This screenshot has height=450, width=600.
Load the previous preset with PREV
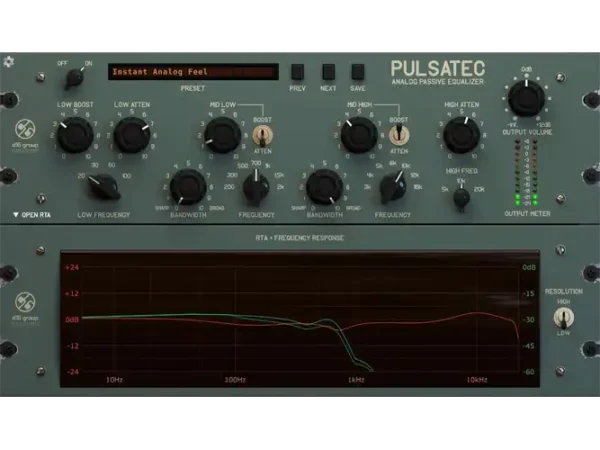pos(297,72)
